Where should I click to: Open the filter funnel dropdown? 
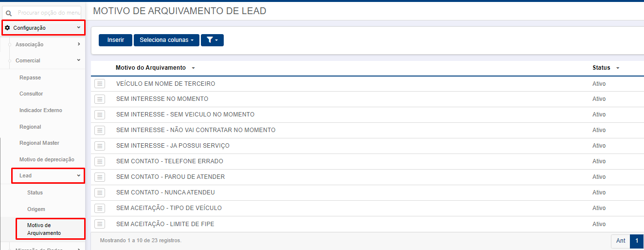click(x=212, y=40)
